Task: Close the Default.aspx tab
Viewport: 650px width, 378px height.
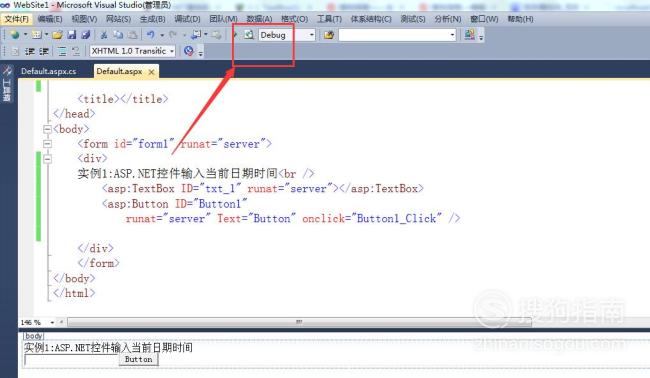Action: (x=151, y=72)
